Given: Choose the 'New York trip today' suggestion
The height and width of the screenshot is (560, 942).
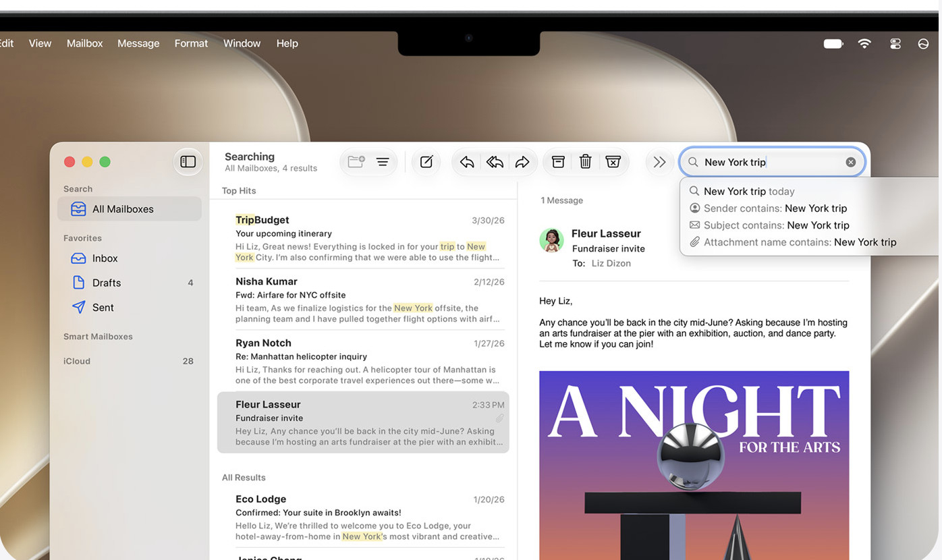Looking at the screenshot, I should [749, 192].
